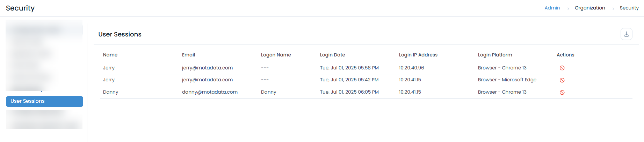Click the IP address 10.20.40.96
The height and width of the screenshot is (142, 644).
pyautogui.click(x=411, y=68)
